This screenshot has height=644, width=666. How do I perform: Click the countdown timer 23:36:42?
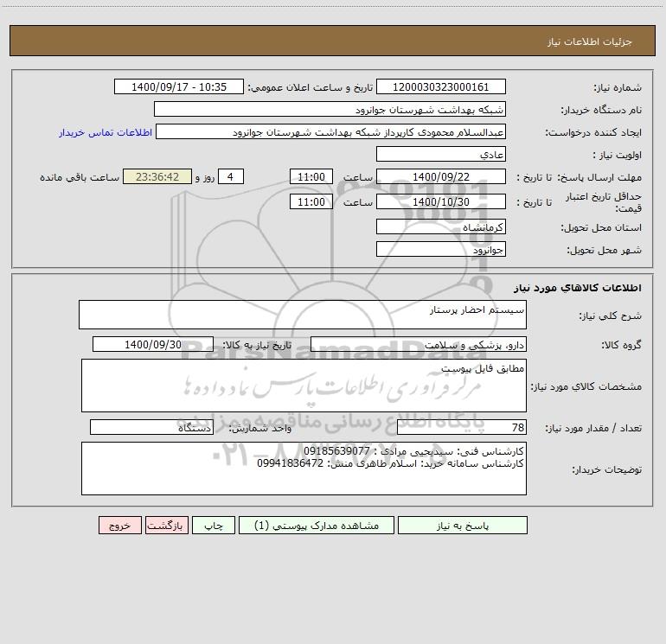(x=157, y=176)
